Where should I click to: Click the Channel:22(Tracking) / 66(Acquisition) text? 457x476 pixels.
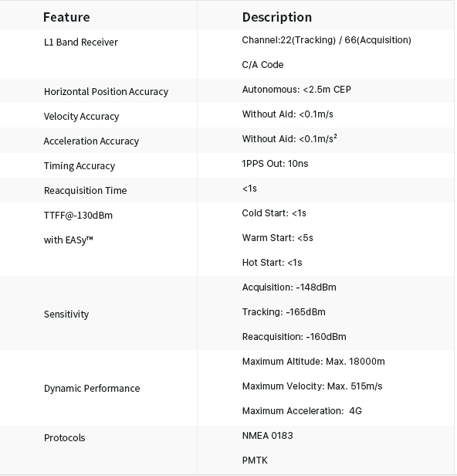327,40
